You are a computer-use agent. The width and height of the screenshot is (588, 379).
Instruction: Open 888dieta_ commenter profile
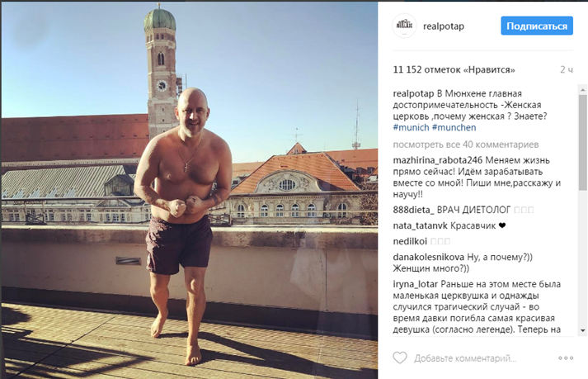[x=413, y=210]
